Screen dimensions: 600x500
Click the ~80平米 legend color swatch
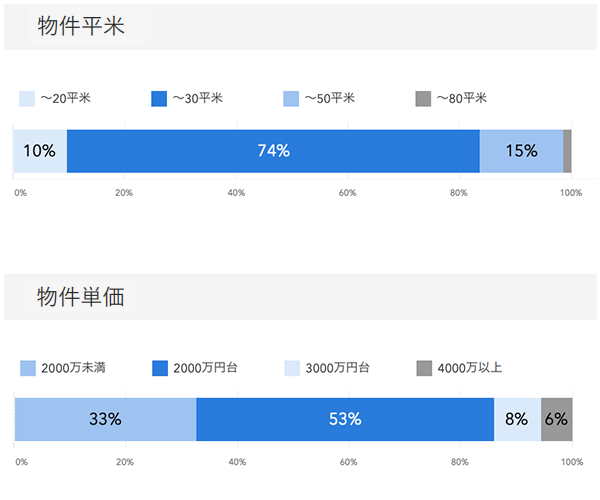click(423, 98)
